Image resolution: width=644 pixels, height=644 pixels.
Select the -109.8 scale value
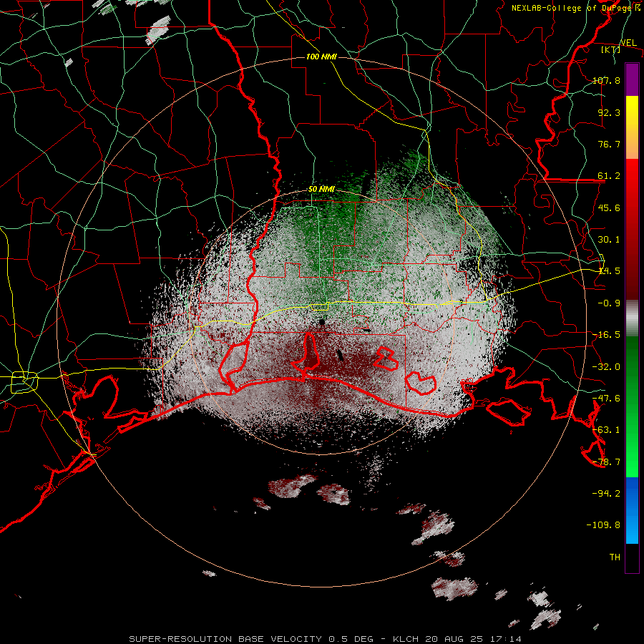point(603,525)
